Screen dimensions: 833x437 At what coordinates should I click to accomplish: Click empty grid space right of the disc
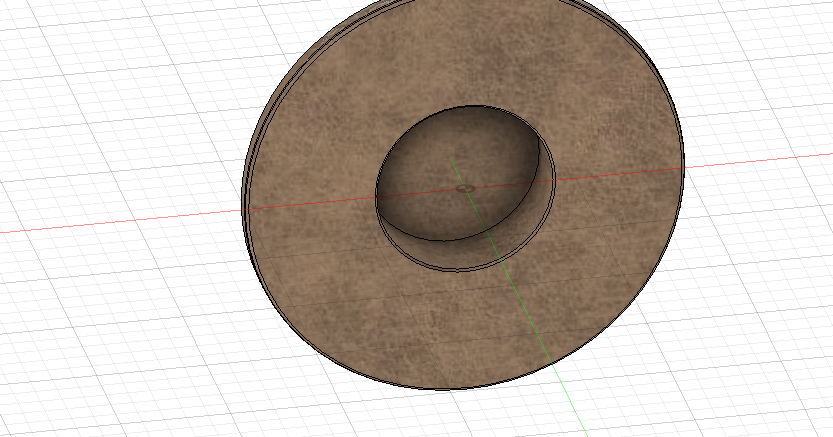coord(760,280)
